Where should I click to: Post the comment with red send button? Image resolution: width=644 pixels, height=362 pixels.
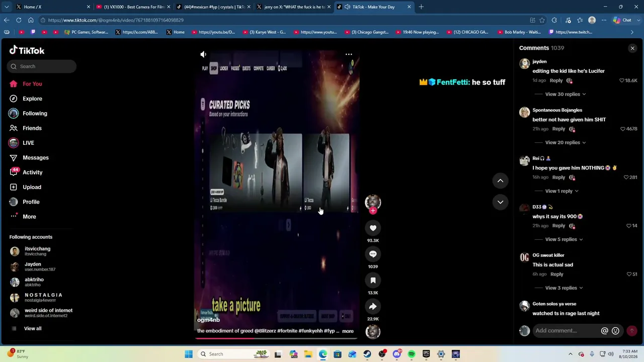click(x=631, y=331)
